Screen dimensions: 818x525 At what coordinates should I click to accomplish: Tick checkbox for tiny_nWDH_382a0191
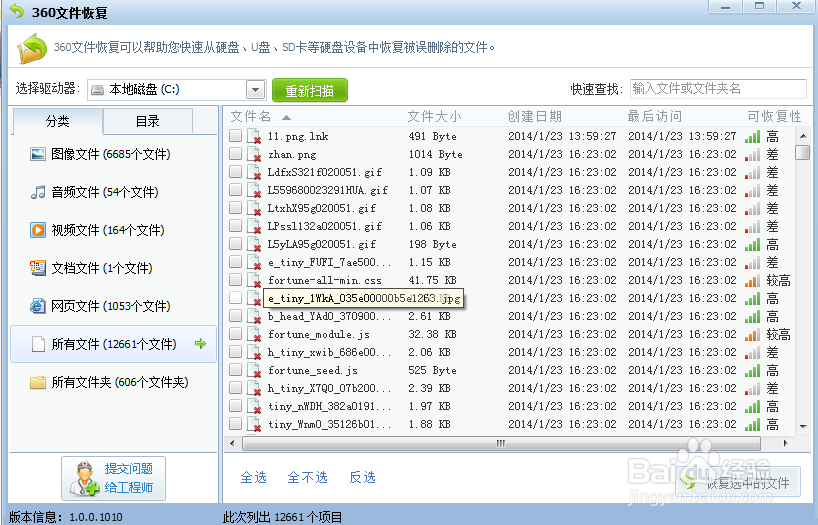[235, 405]
